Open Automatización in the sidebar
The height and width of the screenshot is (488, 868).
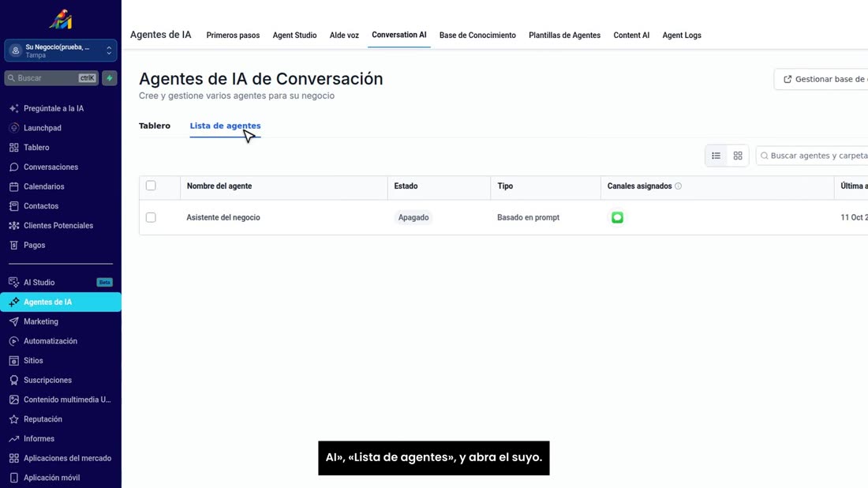51,341
